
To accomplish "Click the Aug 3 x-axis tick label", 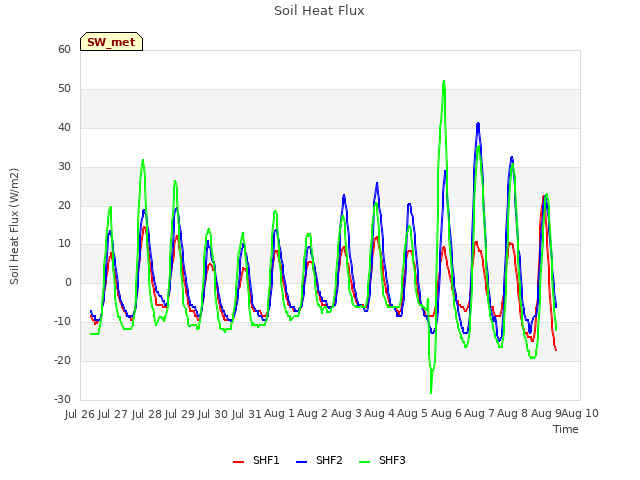I will 346,413.
